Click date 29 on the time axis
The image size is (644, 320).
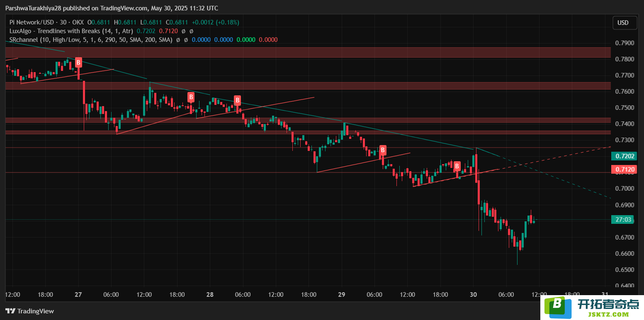tap(342, 295)
